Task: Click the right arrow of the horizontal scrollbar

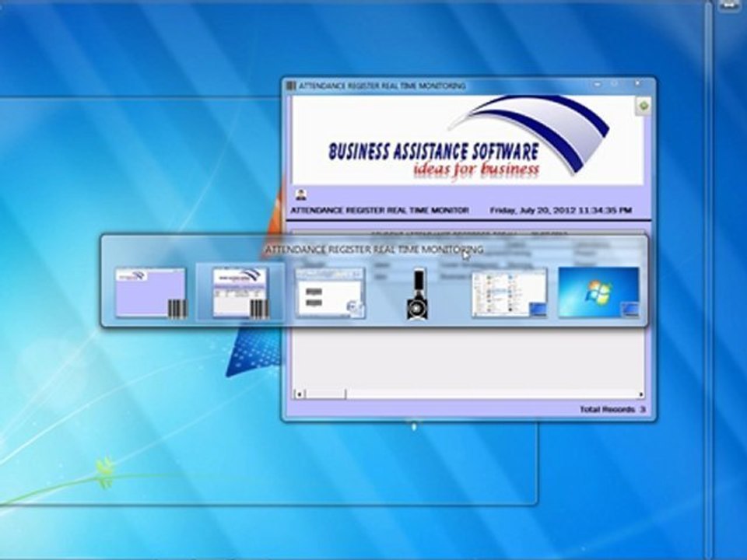Action: point(640,394)
